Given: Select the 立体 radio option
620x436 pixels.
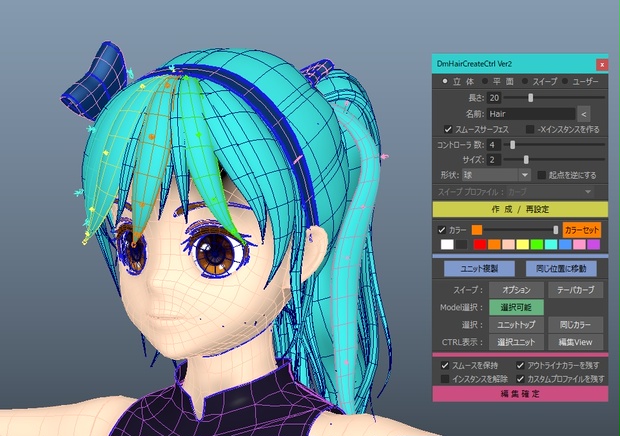Looking at the screenshot, I should [x=445, y=81].
